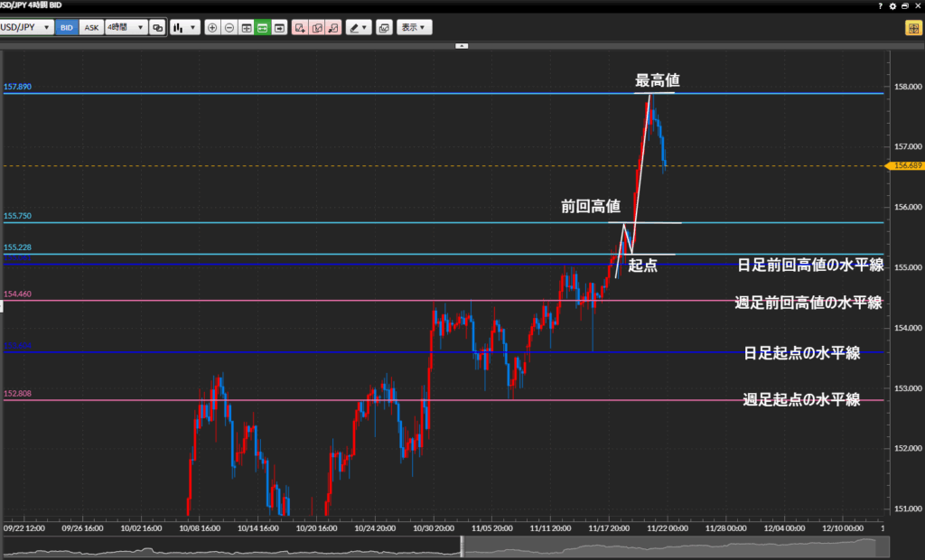Image resolution: width=925 pixels, height=560 pixels.
Task: Toggle the green auto-fit width button
Action: pos(263,28)
